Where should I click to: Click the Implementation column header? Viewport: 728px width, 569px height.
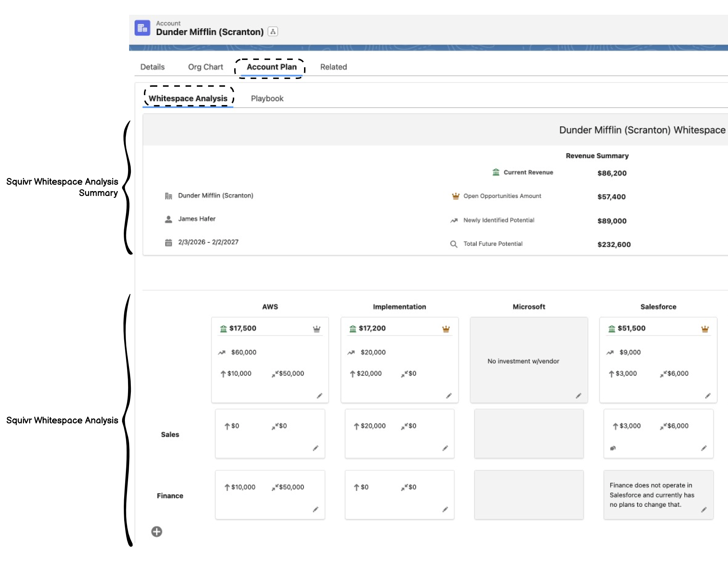point(399,307)
